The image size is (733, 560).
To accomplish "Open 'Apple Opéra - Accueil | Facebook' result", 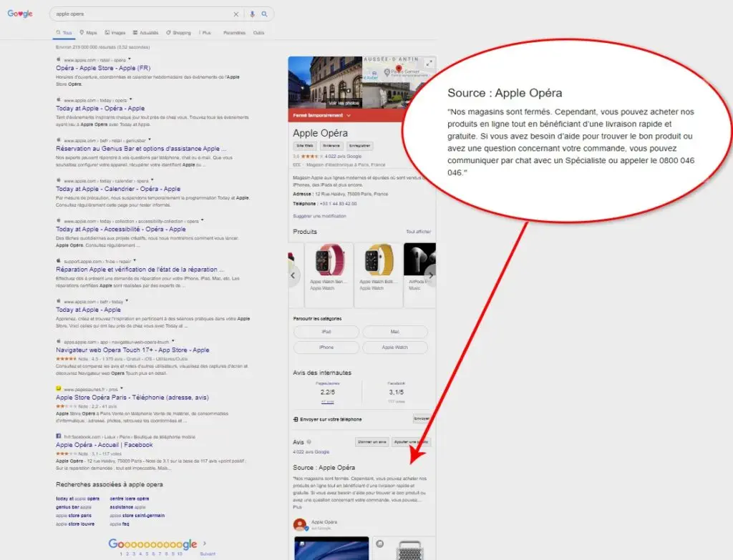I will coord(105,445).
